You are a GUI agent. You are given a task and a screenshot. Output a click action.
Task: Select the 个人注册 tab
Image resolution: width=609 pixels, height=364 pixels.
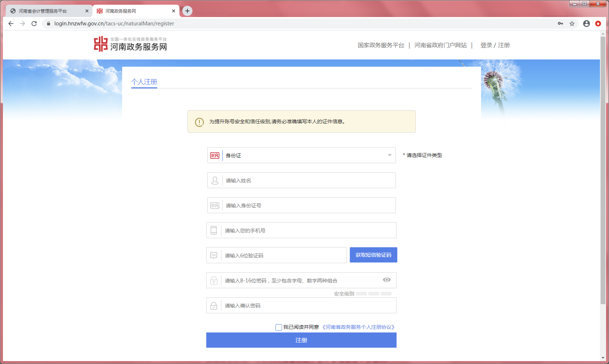click(x=144, y=82)
